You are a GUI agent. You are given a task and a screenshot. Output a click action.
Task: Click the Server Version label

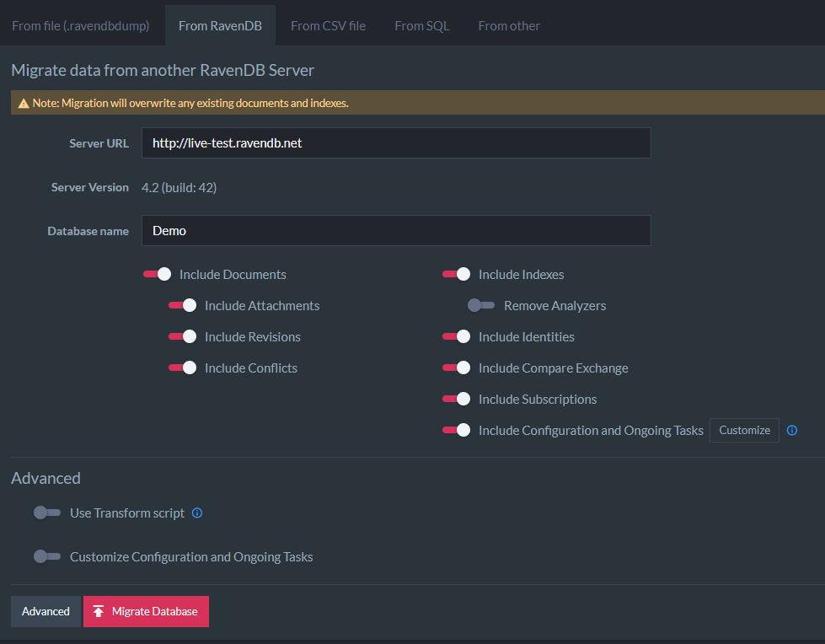click(x=90, y=187)
